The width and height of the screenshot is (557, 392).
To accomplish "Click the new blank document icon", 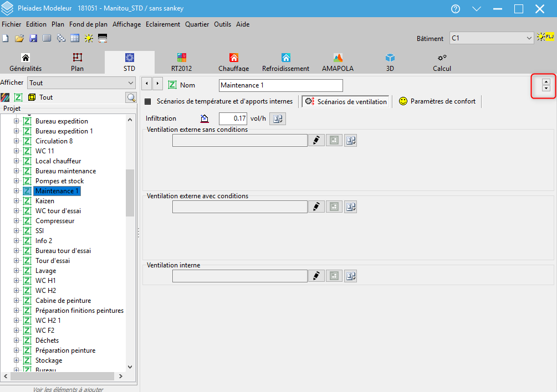I will [x=6, y=38].
